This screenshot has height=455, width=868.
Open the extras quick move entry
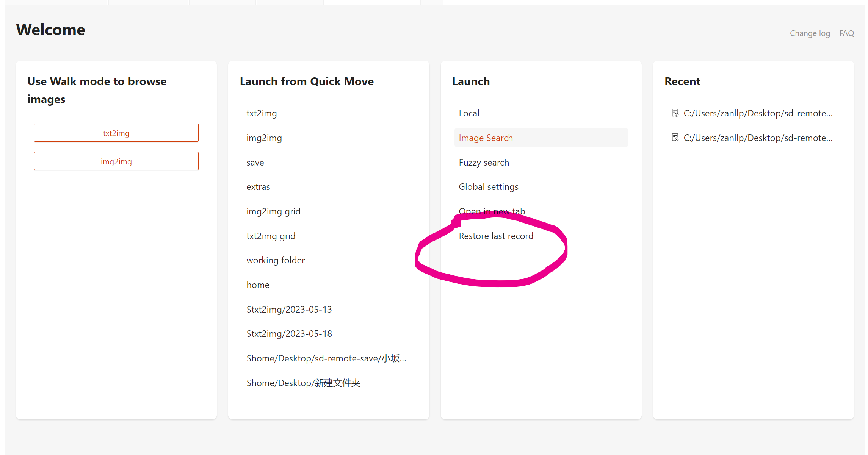tap(258, 187)
